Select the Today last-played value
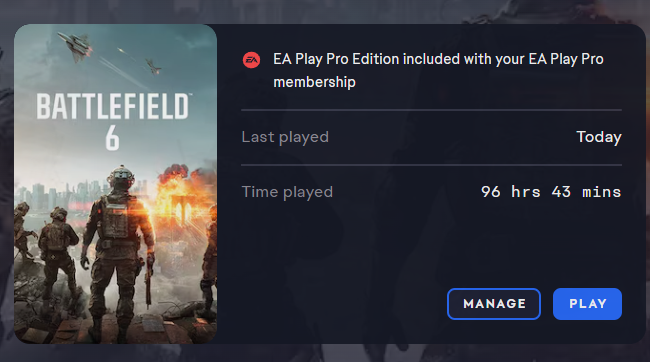650x362 pixels. pos(599,137)
